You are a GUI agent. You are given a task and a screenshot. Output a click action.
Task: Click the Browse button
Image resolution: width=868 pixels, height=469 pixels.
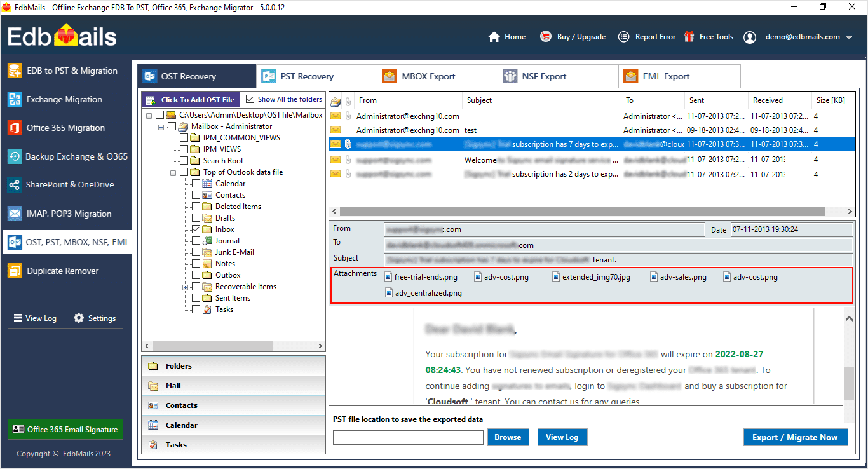click(508, 437)
